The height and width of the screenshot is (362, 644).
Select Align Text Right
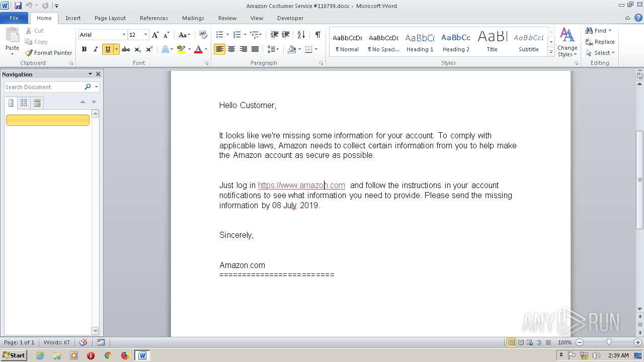tap(244, 49)
